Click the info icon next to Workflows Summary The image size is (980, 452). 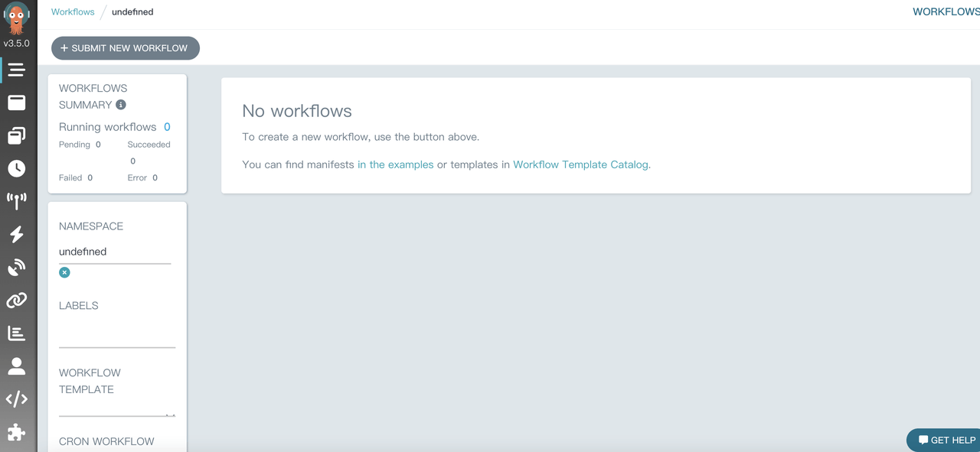[121, 105]
